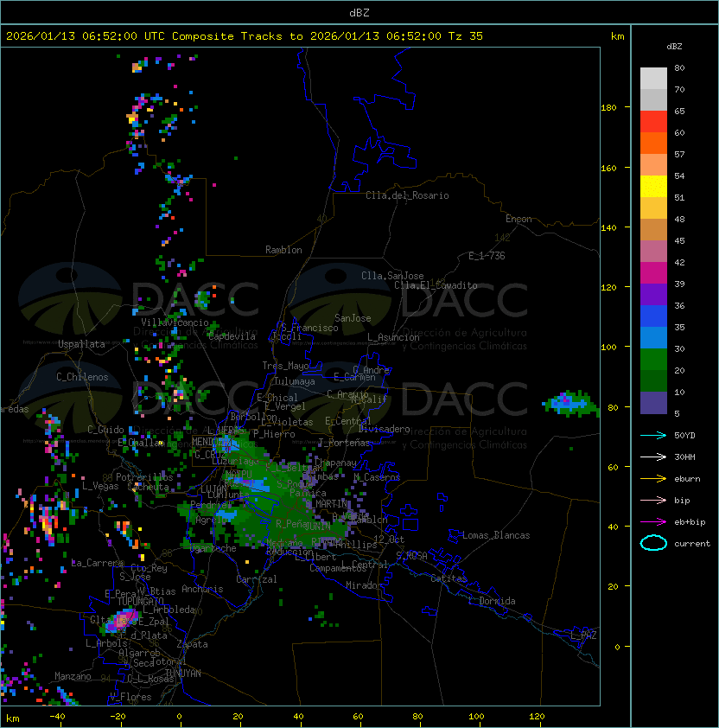Click the isolated radar echo at the east edge of the map
The image size is (719, 728).
(570, 404)
